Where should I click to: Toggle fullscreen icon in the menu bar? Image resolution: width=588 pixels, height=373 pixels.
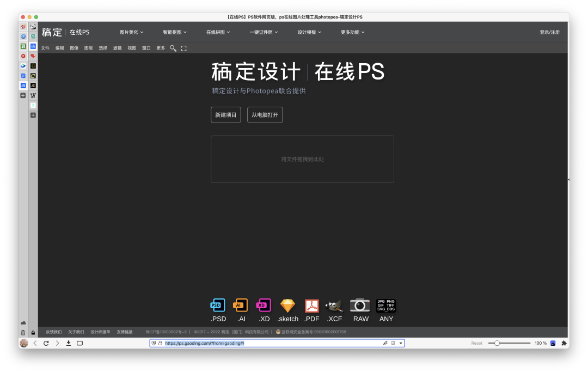[184, 48]
